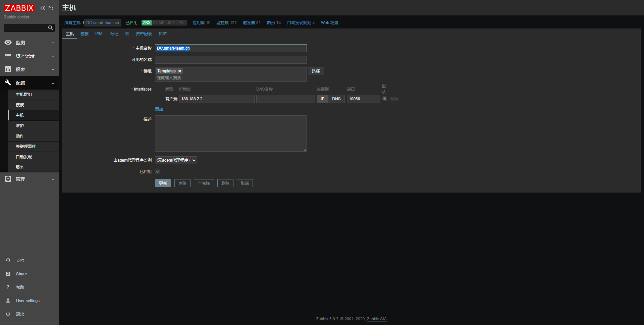The width and height of the screenshot is (644, 325).
Task: Click the wrench icon for 配置
Action: pyautogui.click(x=8, y=83)
